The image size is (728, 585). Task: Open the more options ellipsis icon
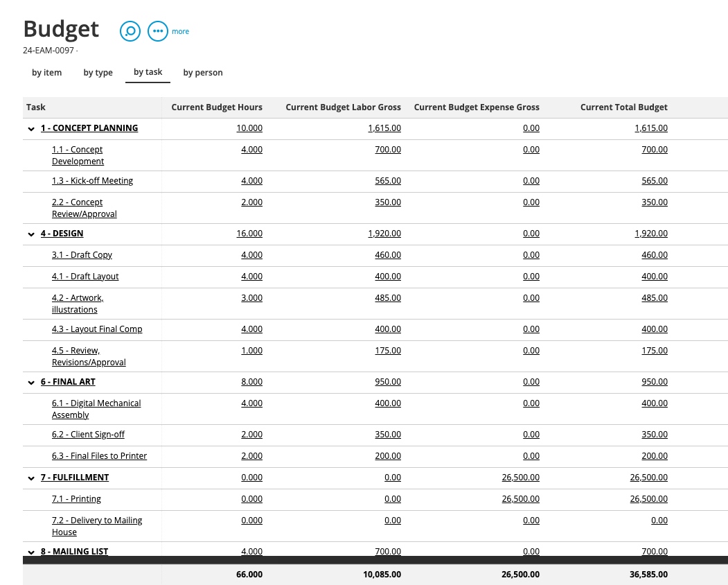coord(158,31)
